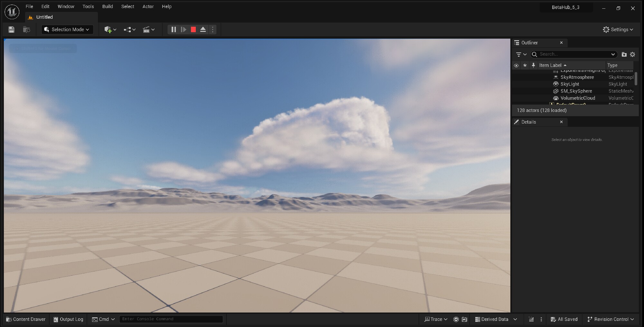Toggle the visibility eye column header
Viewport: 644px width, 327px height.
pyautogui.click(x=516, y=65)
